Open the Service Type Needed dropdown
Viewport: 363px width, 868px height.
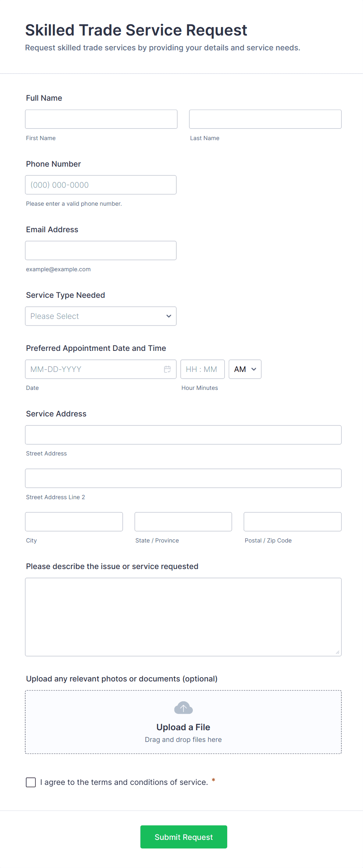101,316
